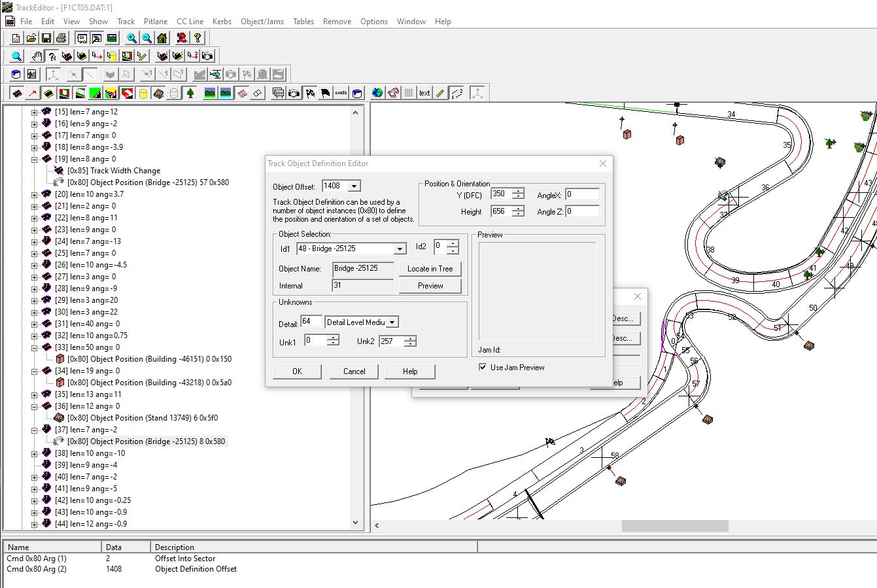Image resolution: width=877 pixels, height=588 pixels.
Task: Toggle the 'text' display icon
Action: click(424, 93)
